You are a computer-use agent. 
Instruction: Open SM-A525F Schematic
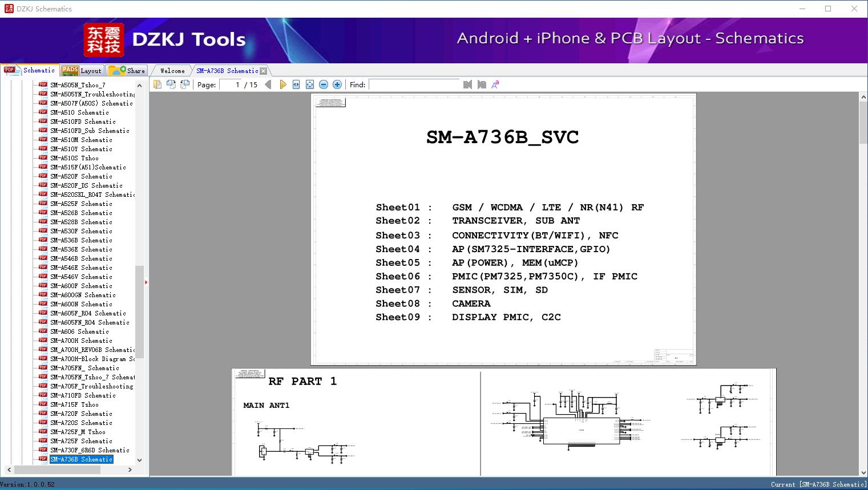click(81, 204)
